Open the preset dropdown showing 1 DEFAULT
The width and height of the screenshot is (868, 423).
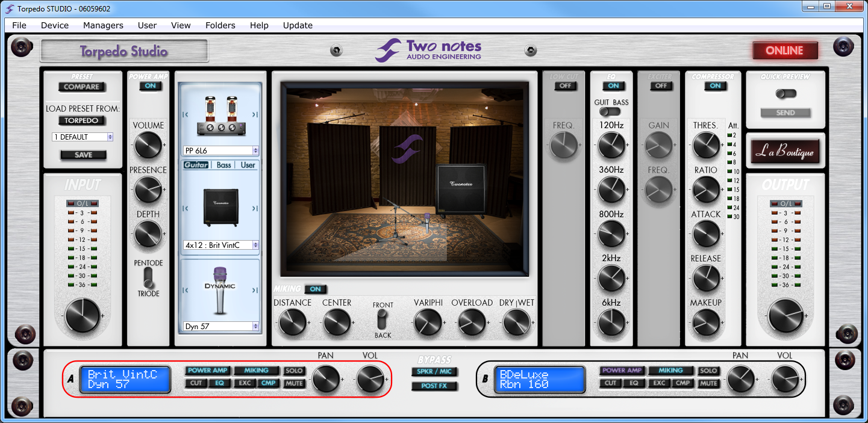tap(83, 137)
